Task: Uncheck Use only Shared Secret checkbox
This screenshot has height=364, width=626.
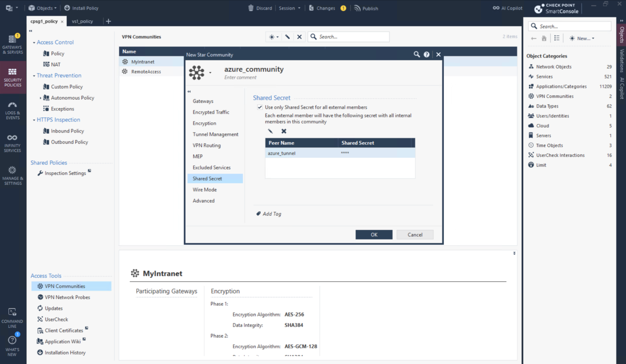Action: (260, 107)
